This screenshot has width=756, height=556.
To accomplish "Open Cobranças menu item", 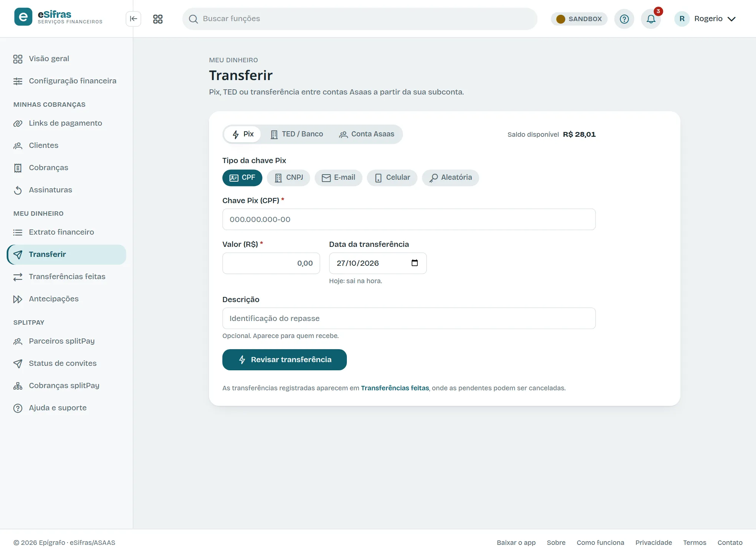I will (66, 168).
